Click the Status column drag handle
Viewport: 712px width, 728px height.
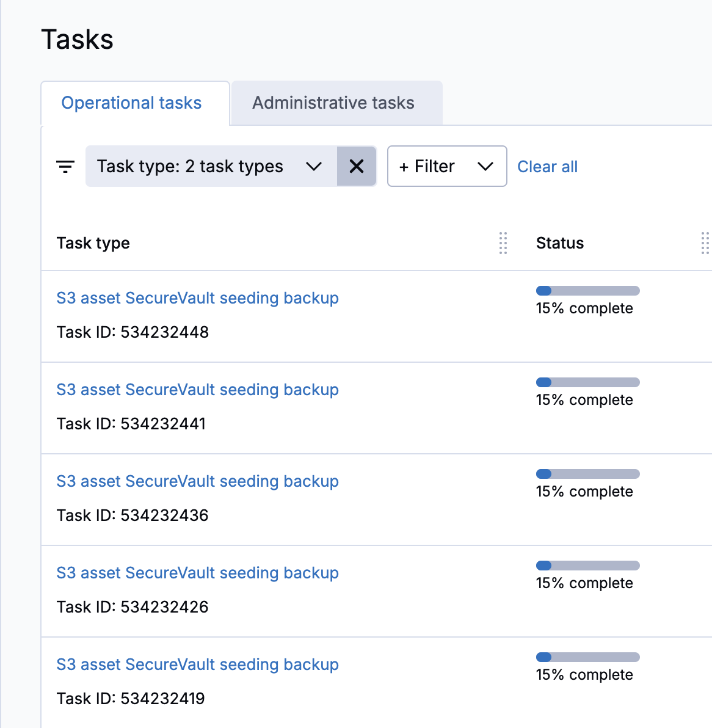(x=705, y=243)
